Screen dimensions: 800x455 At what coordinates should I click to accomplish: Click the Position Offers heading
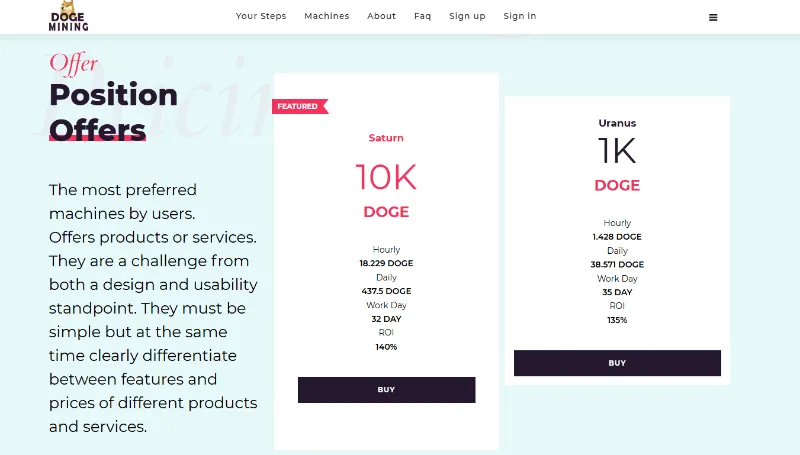tap(113, 112)
